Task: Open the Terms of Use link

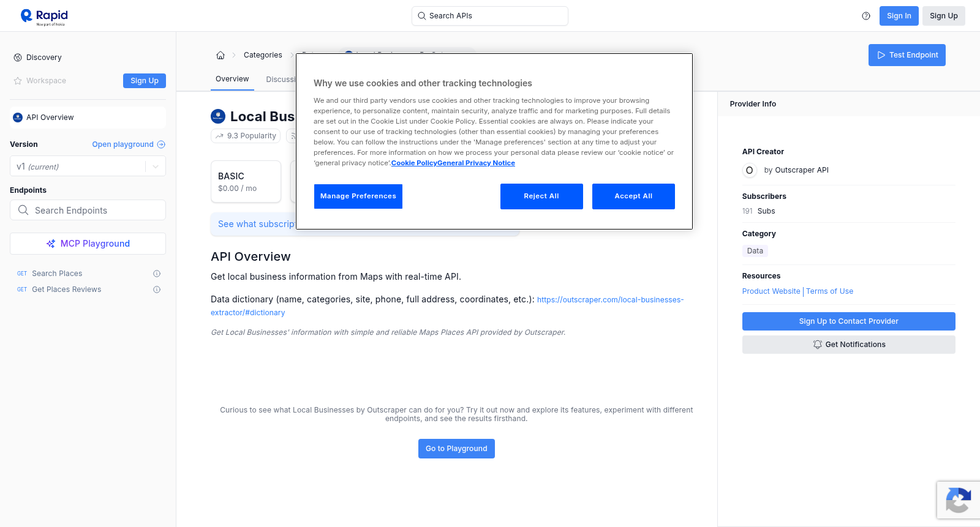Action: click(x=829, y=291)
